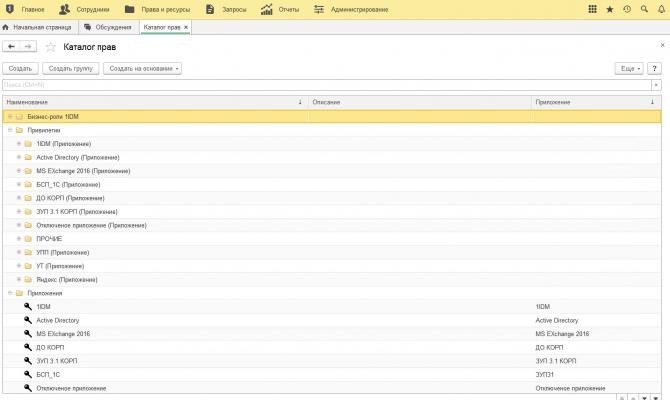
Task: Expand the УПП (Приложение) folder
Action: (x=19, y=252)
